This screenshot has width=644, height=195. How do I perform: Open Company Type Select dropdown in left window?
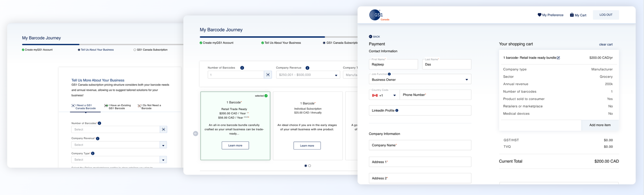(x=119, y=160)
